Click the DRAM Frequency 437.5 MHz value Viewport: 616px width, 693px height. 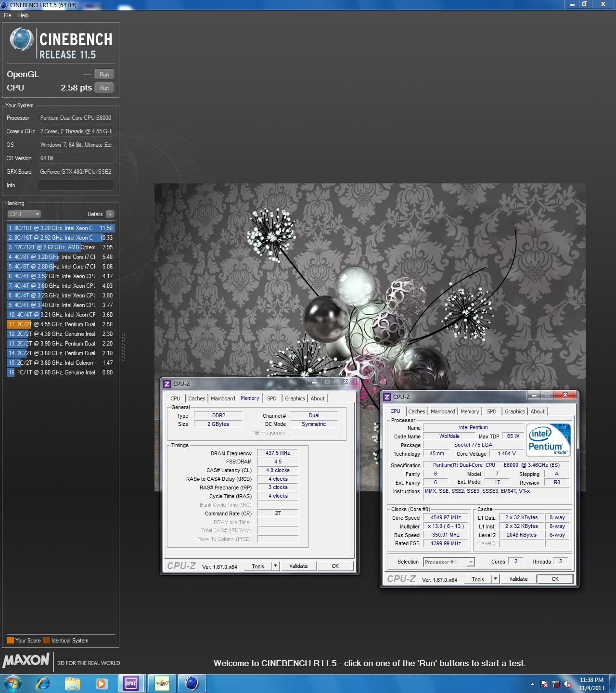click(278, 453)
